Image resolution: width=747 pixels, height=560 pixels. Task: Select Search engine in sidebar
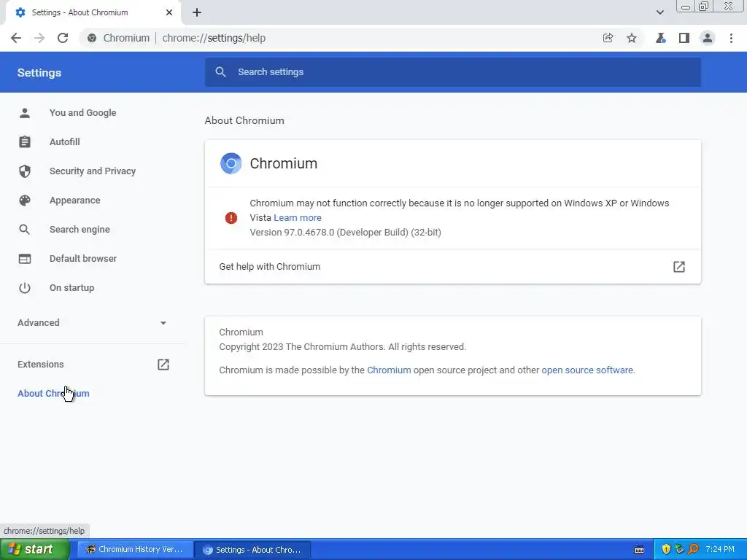80,230
